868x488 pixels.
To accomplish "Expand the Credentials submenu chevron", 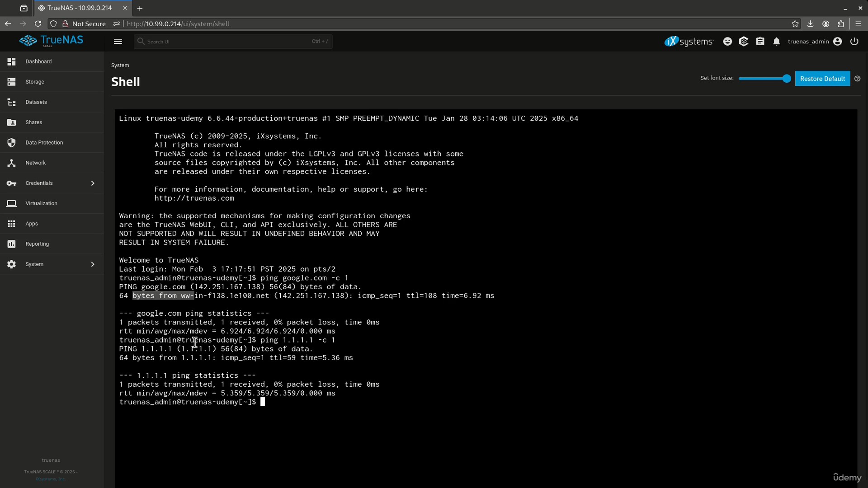I will click(93, 183).
